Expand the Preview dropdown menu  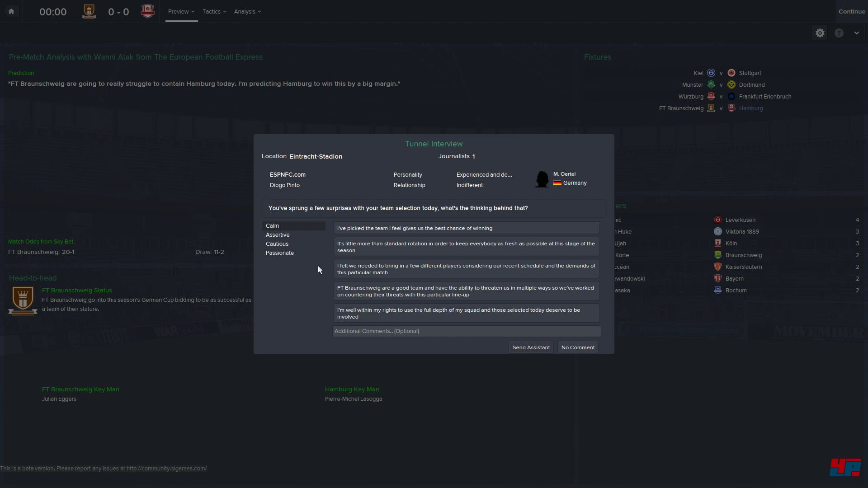tap(181, 12)
